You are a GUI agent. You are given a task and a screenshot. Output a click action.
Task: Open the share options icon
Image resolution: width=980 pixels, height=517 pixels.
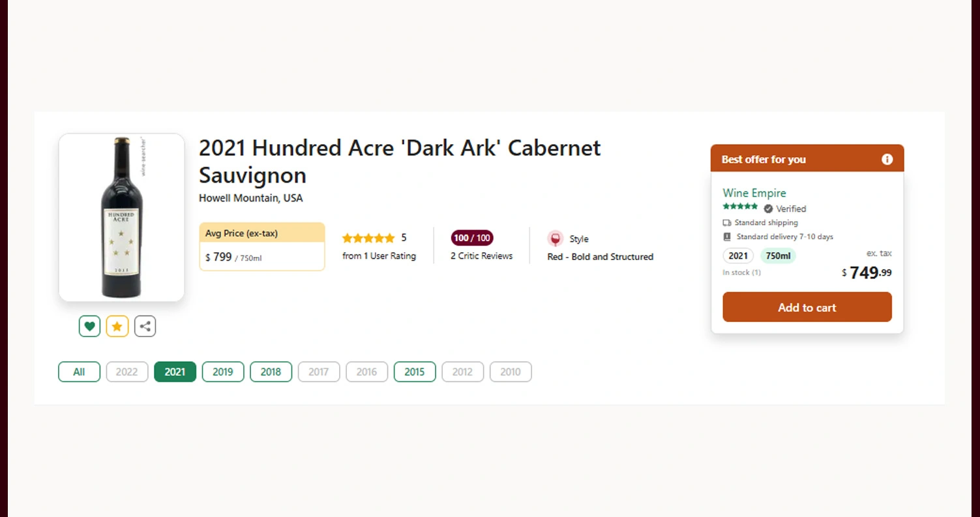coord(145,326)
